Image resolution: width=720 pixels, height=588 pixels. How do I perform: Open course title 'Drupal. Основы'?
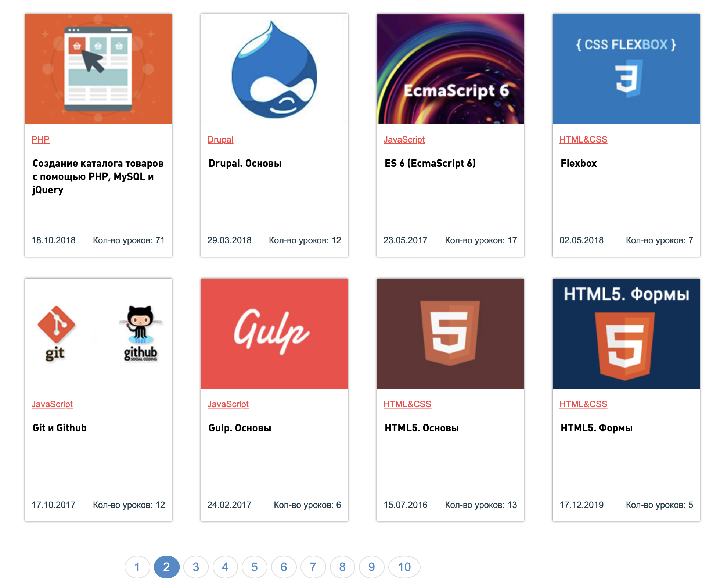(x=245, y=164)
